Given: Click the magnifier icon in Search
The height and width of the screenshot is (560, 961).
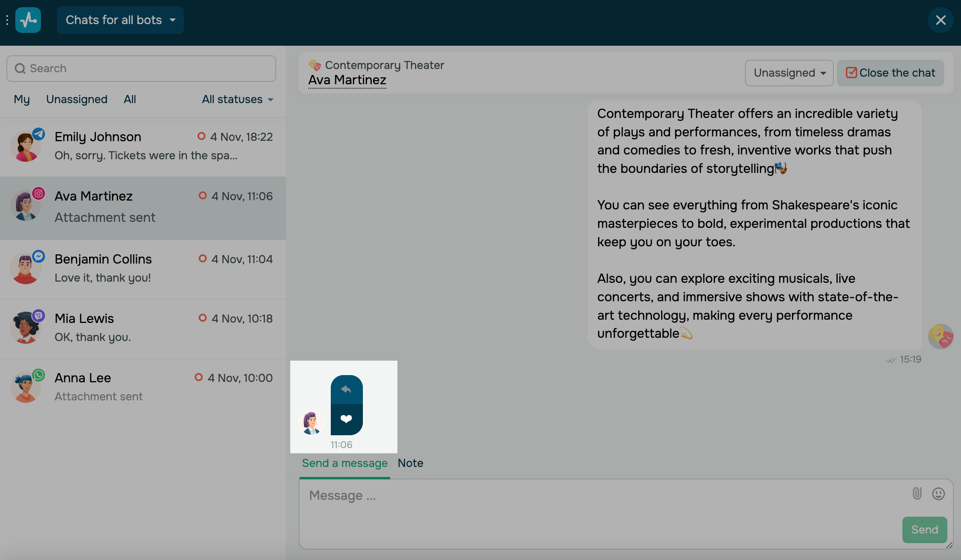Looking at the screenshot, I should pyautogui.click(x=20, y=69).
